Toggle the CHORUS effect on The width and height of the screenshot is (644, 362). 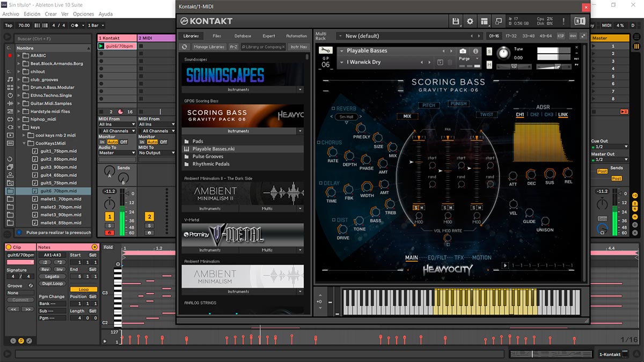click(x=318, y=143)
